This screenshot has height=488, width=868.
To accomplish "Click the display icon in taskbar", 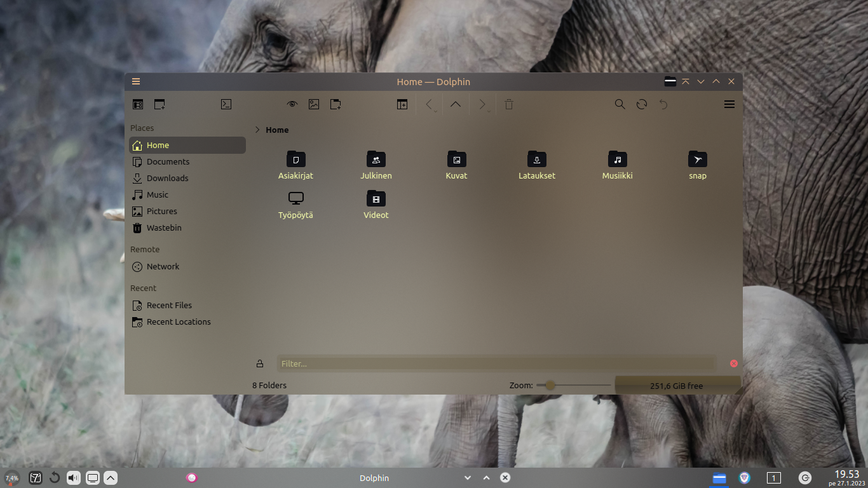I will point(93,478).
